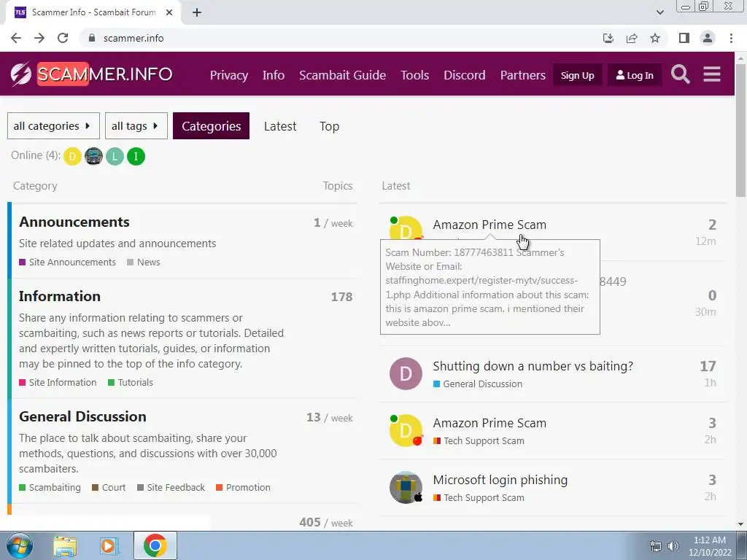
Task: Open the all tags dropdown
Action: [x=136, y=125]
